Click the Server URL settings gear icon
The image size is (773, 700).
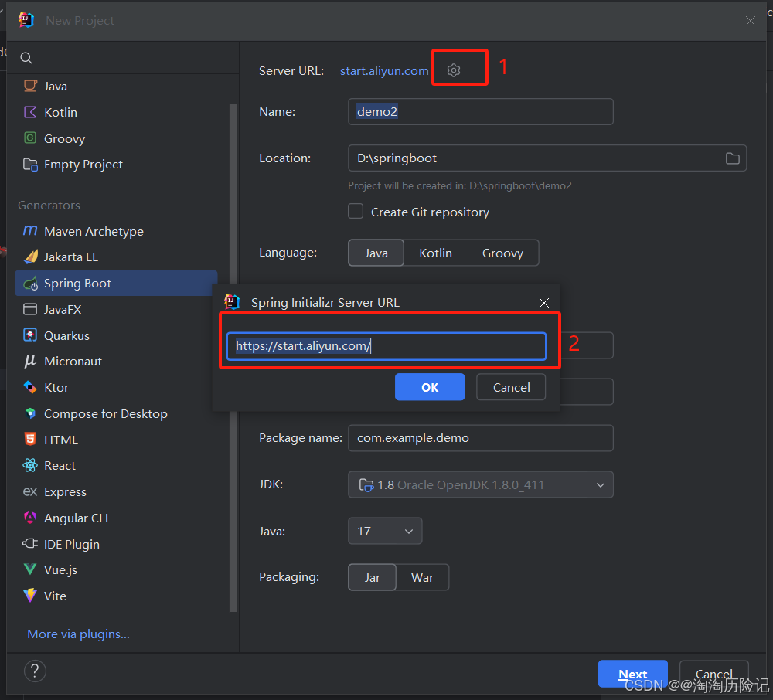coord(454,70)
